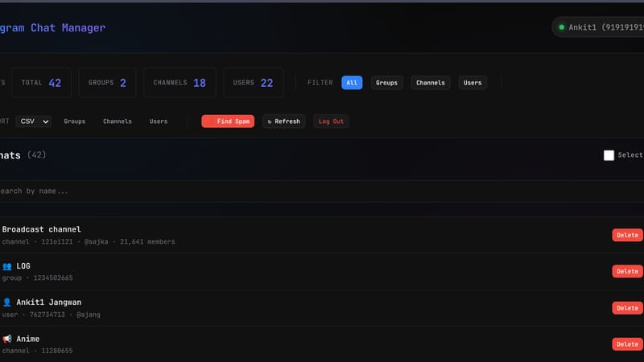
Task: Click the Chat Manager title
Action: [68, 28]
